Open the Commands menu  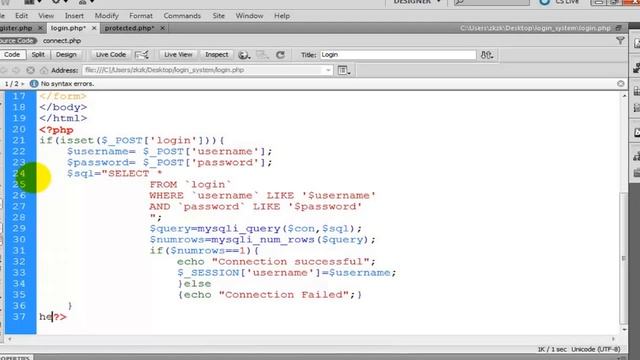pos(182,16)
